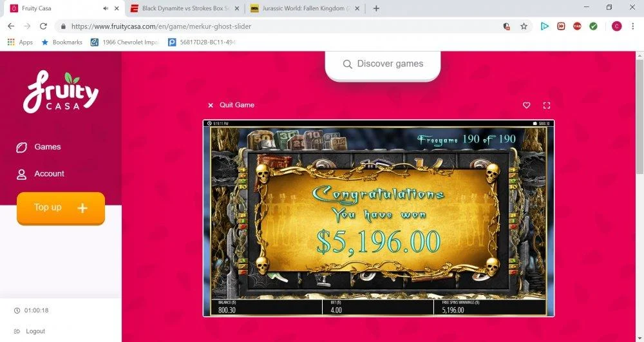Click the red fast-forward extension icon
The image size is (644, 342).
[561, 26]
